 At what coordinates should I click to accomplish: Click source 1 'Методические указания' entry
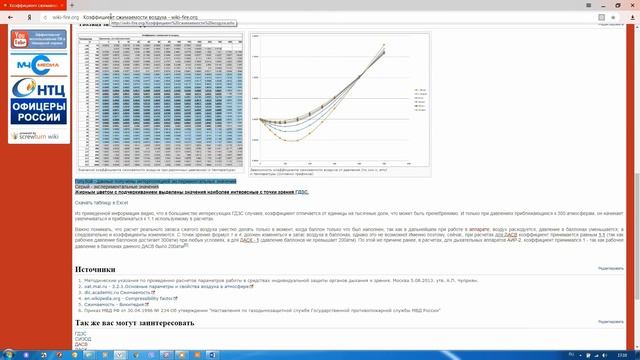tap(281, 280)
